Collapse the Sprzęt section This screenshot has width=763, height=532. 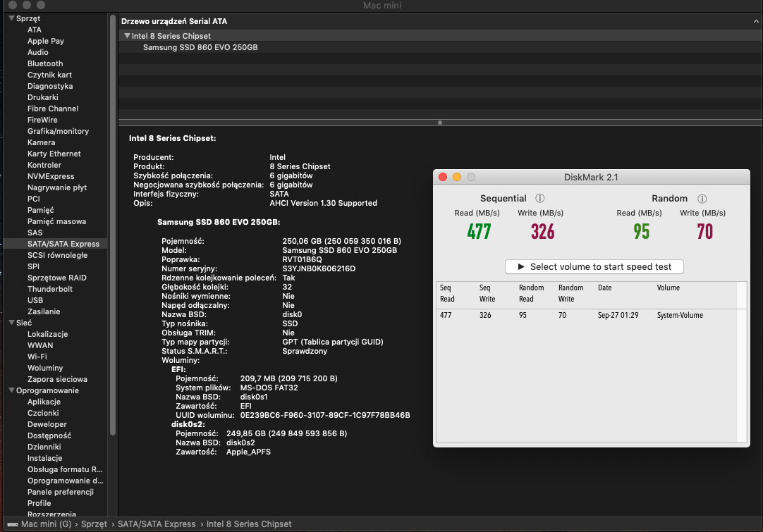(12, 18)
